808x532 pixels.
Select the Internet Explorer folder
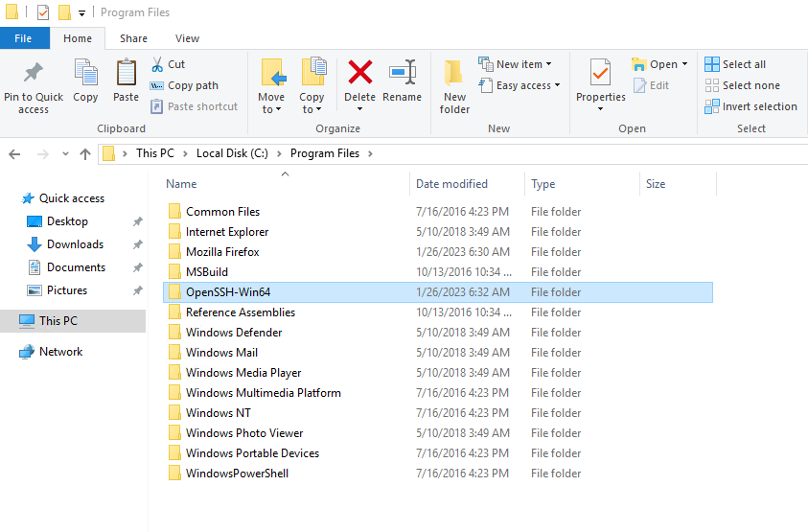coord(438,232)
